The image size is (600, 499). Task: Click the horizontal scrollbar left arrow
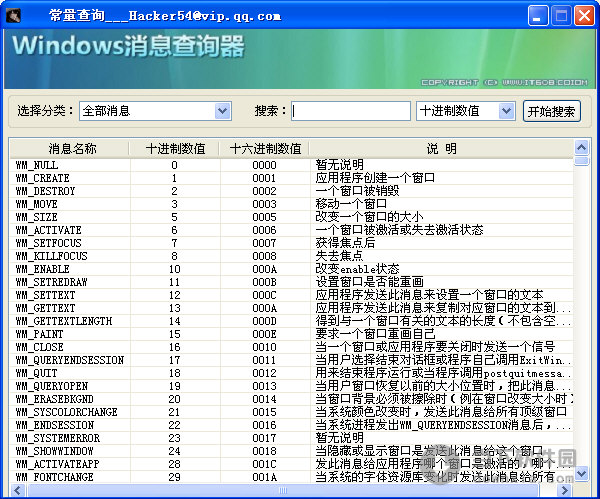[x=18, y=490]
